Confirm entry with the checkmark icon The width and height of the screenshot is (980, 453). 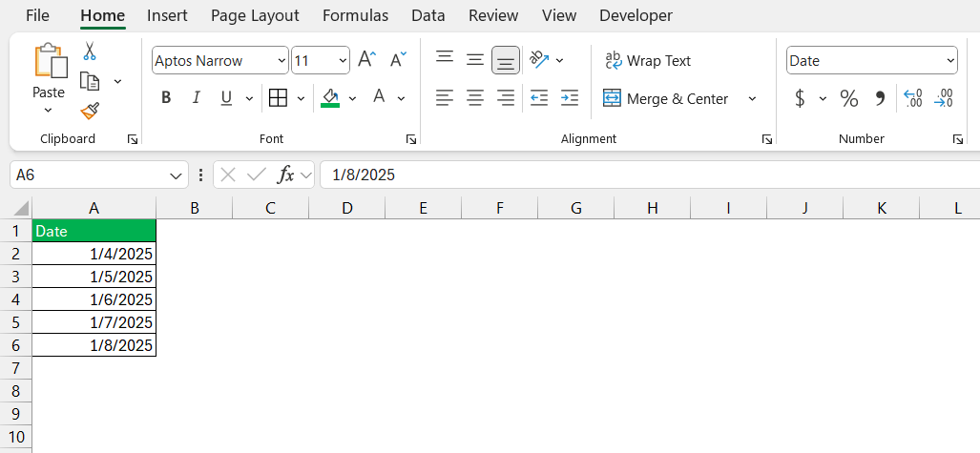(257, 175)
